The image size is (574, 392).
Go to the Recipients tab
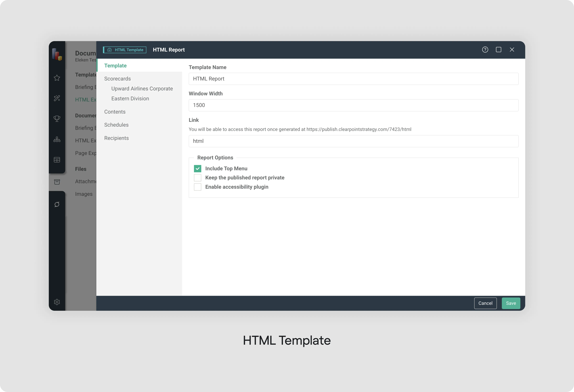pyautogui.click(x=116, y=138)
